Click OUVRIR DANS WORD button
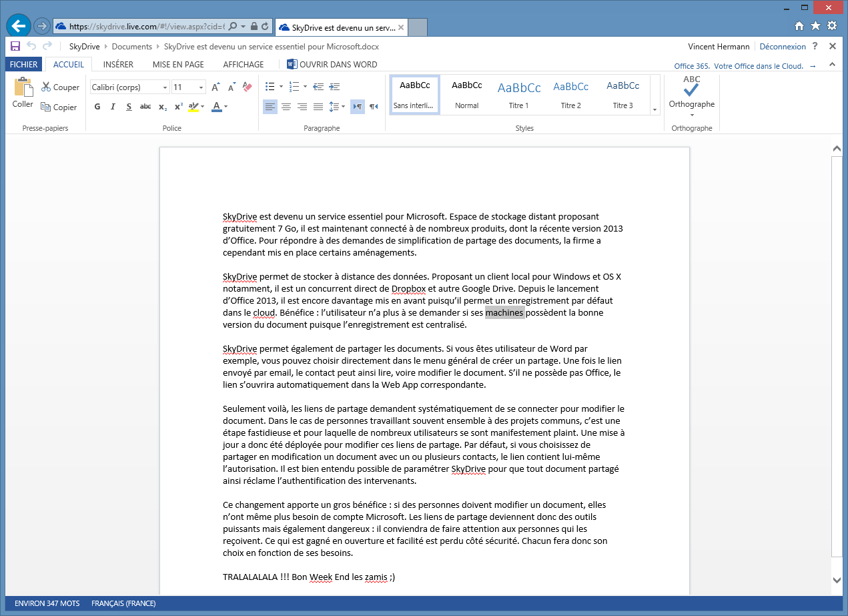 click(x=332, y=65)
